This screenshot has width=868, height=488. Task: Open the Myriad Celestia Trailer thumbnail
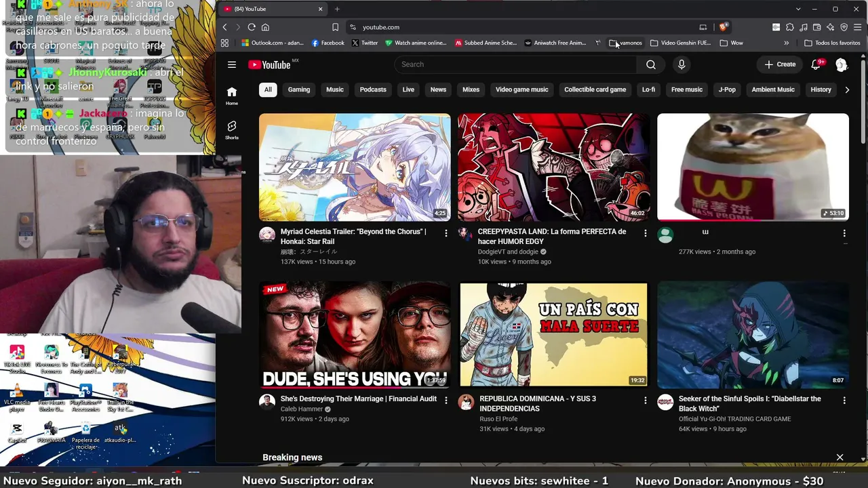[x=355, y=167]
